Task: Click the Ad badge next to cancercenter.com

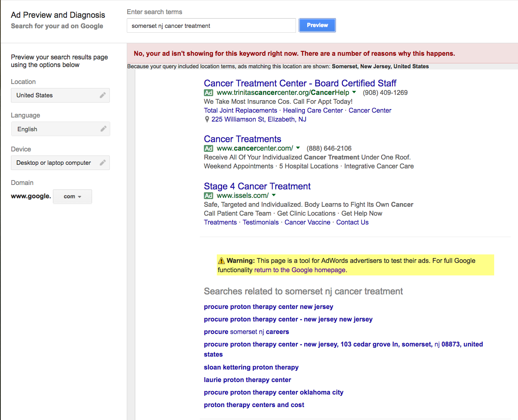Action: (208, 149)
